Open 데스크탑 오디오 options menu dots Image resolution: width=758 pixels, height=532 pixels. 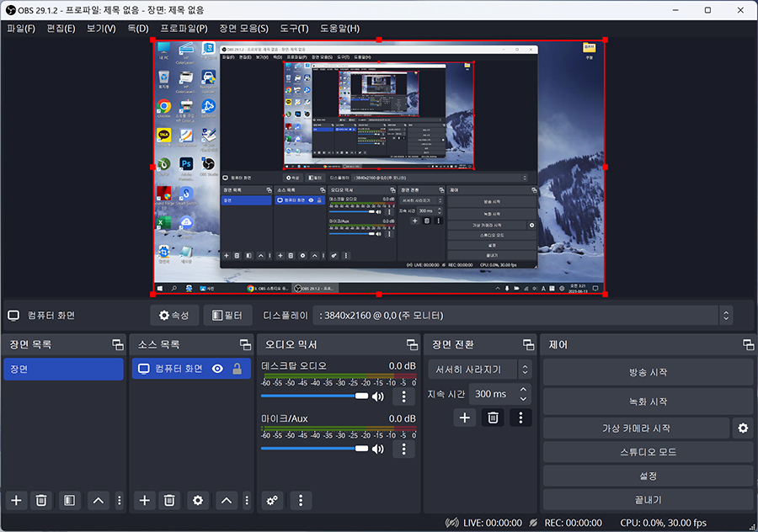point(403,396)
